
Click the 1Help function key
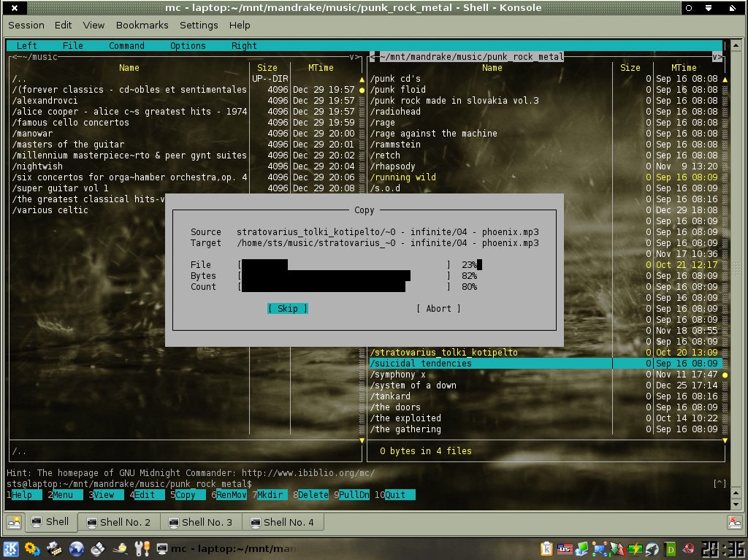pos(24,494)
